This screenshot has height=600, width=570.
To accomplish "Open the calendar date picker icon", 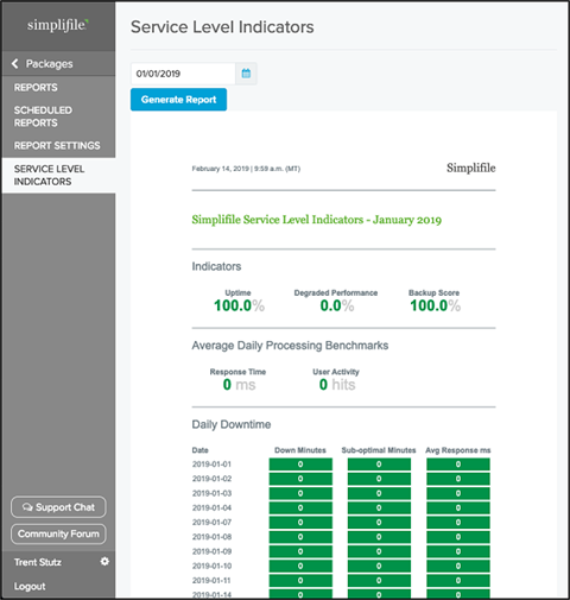I will tap(246, 73).
